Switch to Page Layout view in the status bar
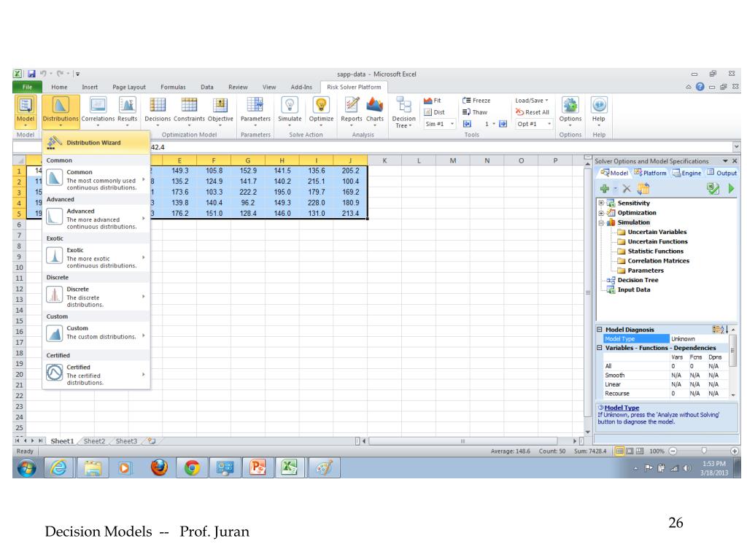The width and height of the screenshot is (747, 560). (630, 451)
